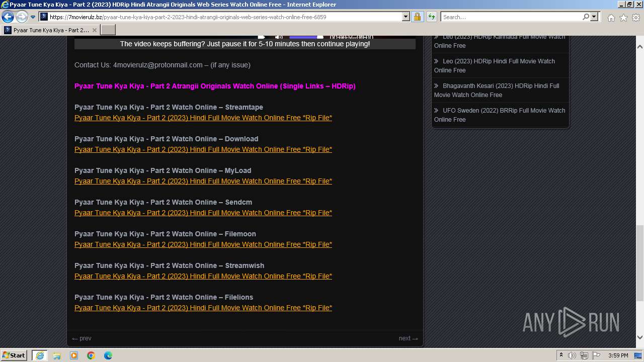
Task: Click the 3:59 PM system clock
Action: click(x=618, y=355)
